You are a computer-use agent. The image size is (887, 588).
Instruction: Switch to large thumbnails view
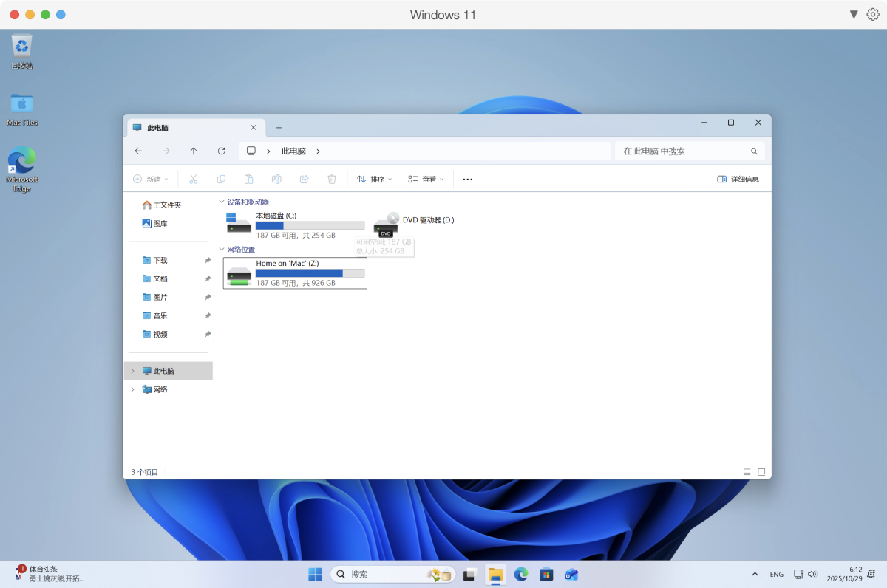(x=761, y=472)
